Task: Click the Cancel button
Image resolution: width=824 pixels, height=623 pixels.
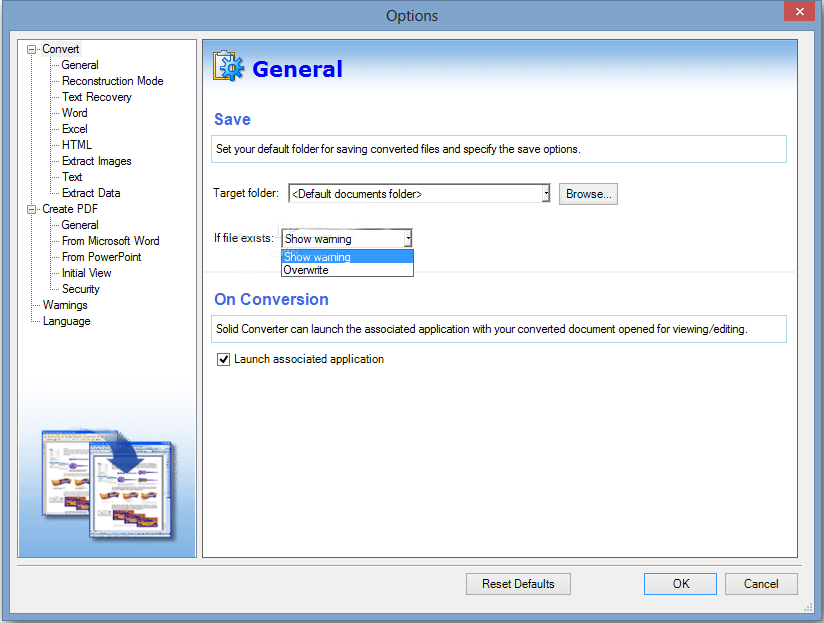Action: [x=761, y=584]
